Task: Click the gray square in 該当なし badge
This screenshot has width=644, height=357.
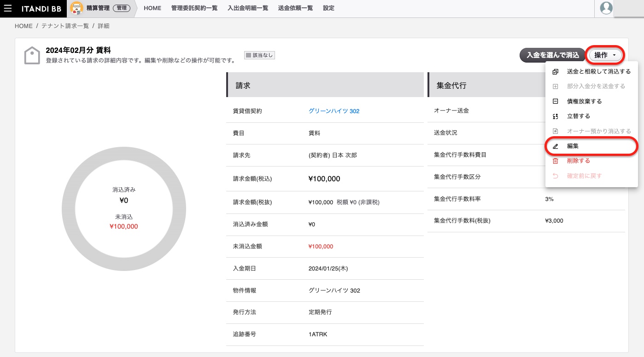Action: [x=249, y=55]
